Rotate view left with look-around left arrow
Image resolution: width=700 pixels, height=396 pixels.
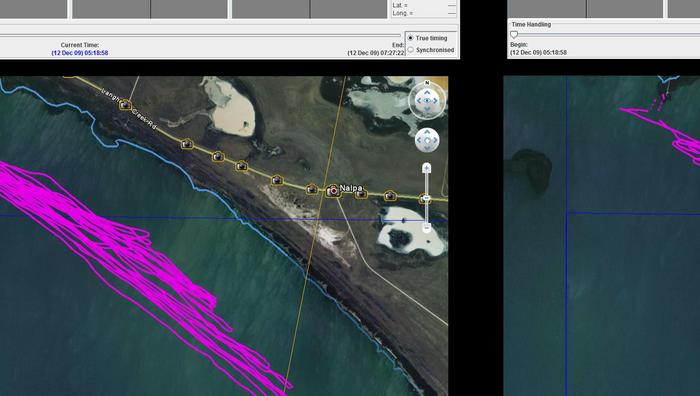(x=419, y=101)
